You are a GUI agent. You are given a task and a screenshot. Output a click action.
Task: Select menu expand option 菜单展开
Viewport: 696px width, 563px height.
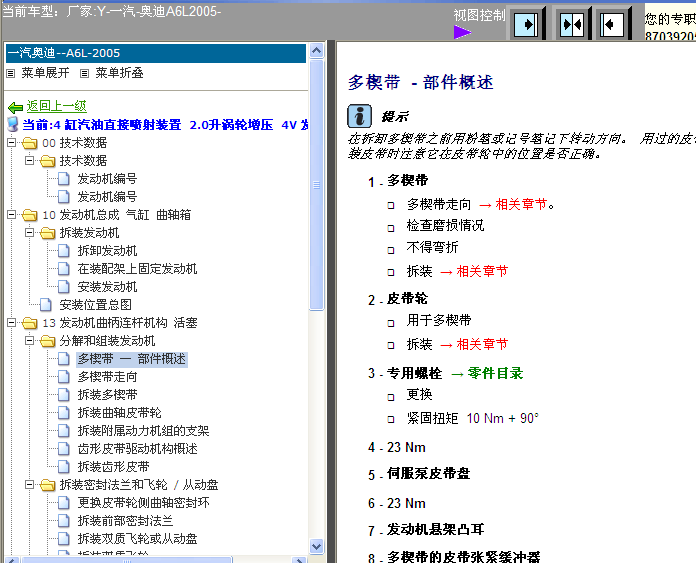(x=45, y=73)
